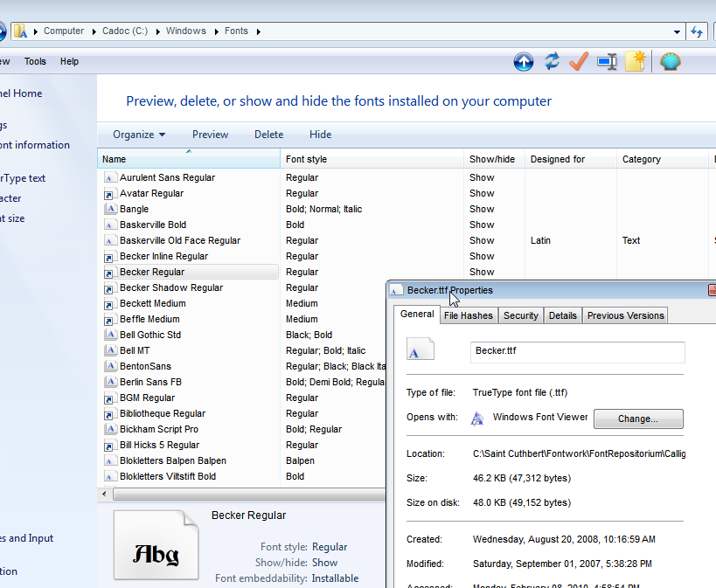Click the address bar refresh button
The image size is (716, 588).
coord(697,31)
